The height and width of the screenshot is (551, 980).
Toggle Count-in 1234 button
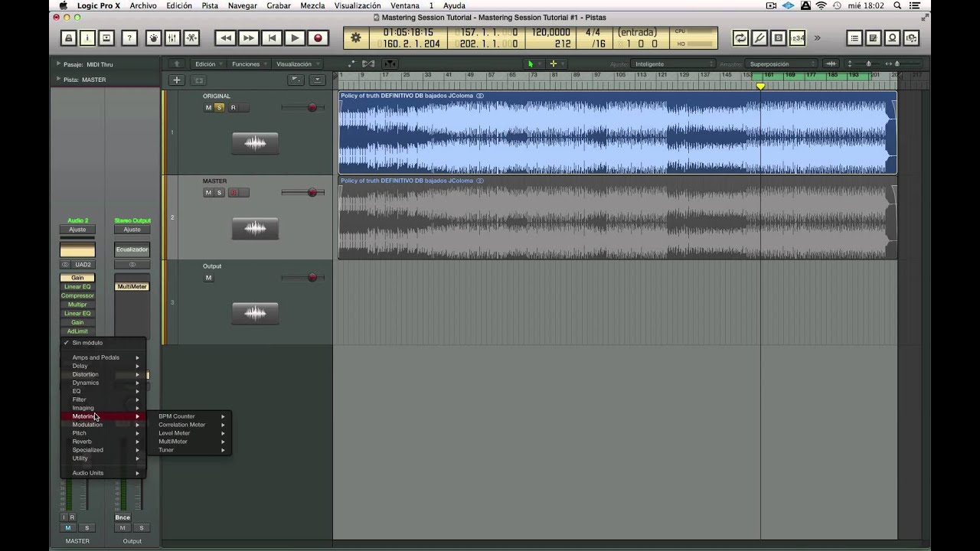pos(798,37)
